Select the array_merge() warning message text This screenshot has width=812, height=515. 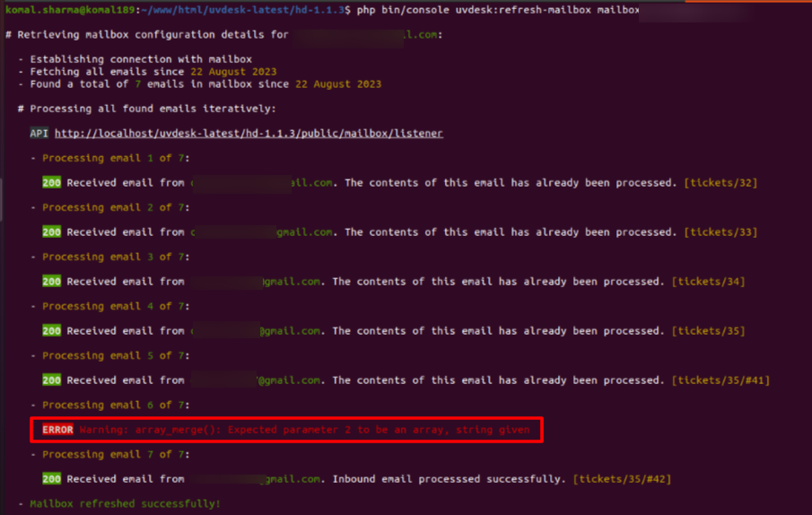(x=304, y=430)
